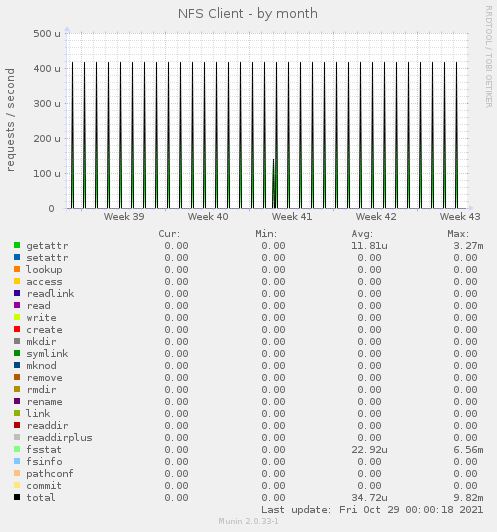Click getattr average value 11.81u

click(369, 245)
